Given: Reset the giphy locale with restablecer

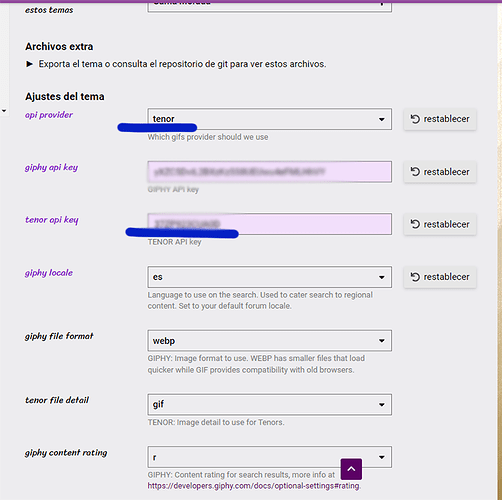Looking at the screenshot, I should tap(440, 277).
